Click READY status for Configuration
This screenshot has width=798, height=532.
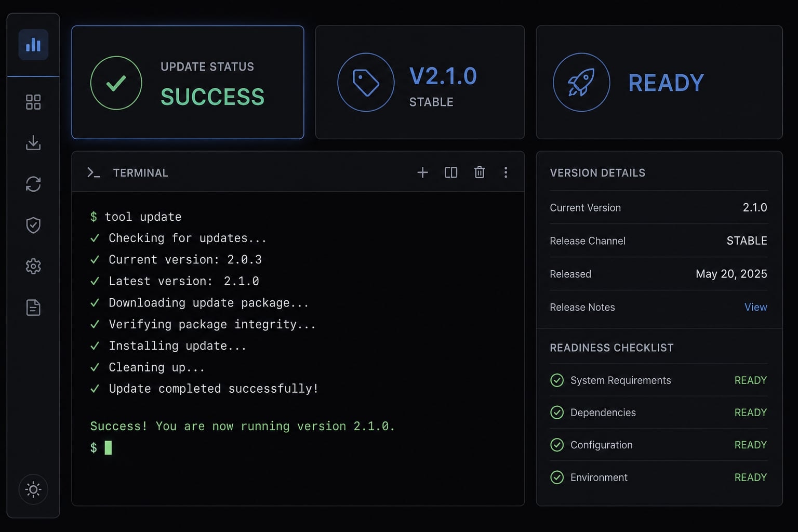(x=751, y=445)
